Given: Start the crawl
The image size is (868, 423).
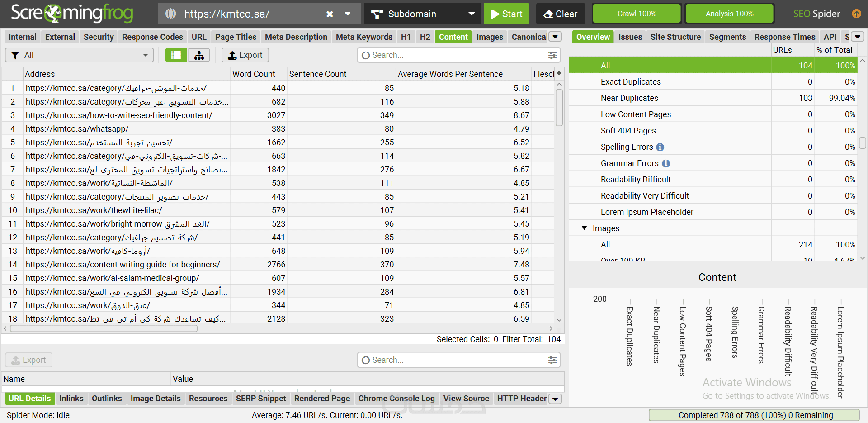Looking at the screenshot, I should (x=506, y=14).
